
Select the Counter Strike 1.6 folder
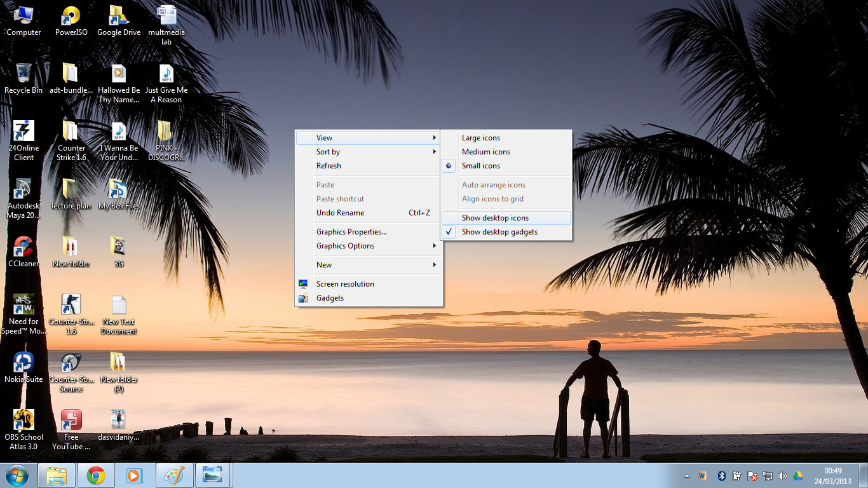pyautogui.click(x=71, y=141)
